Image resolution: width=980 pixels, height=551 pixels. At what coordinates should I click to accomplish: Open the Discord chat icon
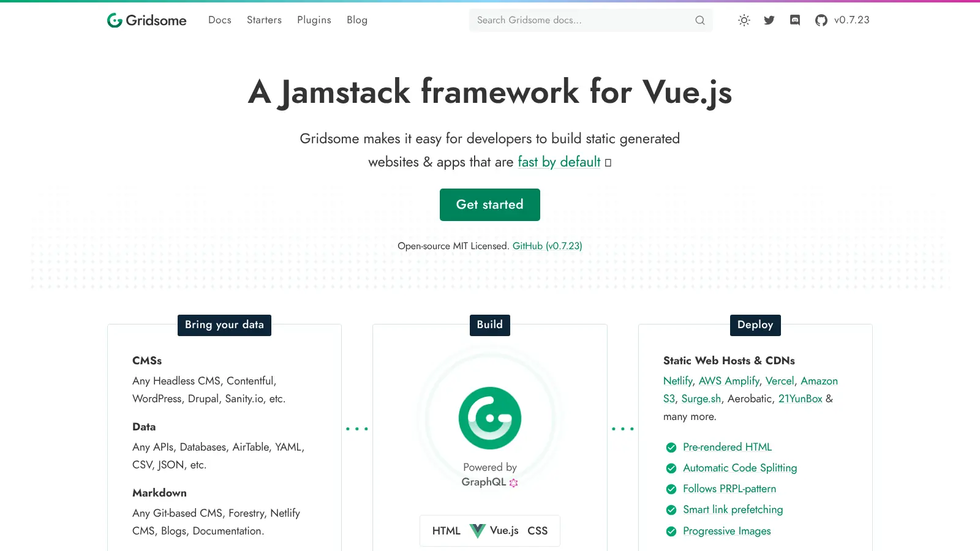(795, 20)
